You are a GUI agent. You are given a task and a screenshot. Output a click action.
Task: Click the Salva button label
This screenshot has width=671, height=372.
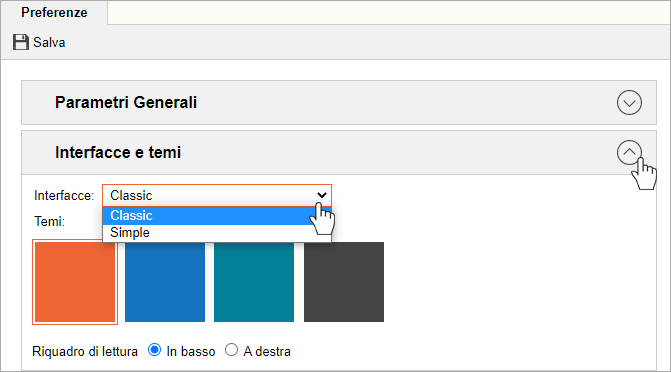tap(49, 42)
